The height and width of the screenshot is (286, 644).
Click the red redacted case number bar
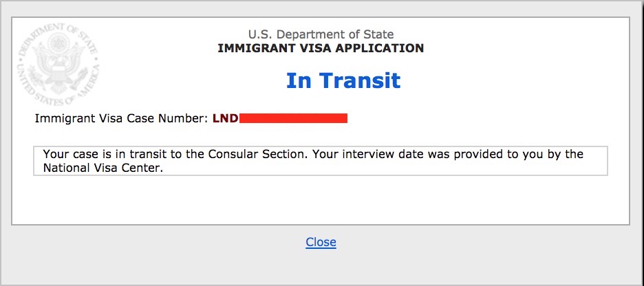[293, 118]
